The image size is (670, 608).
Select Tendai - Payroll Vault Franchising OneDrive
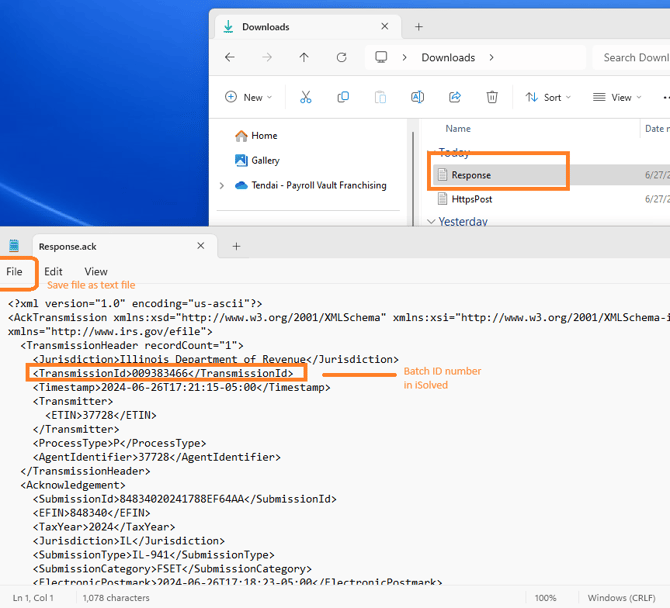pos(311,185)
